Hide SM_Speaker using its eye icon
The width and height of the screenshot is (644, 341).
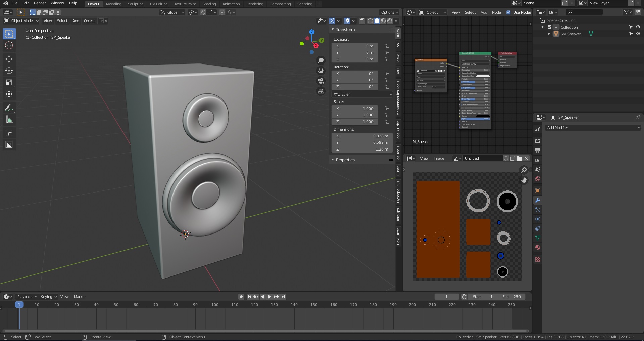(638, 34)
